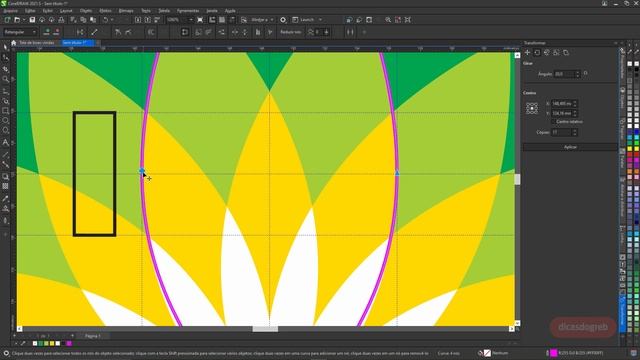
Task: Pick yellow swatch in document palette
Action: (x=52, y=344)
